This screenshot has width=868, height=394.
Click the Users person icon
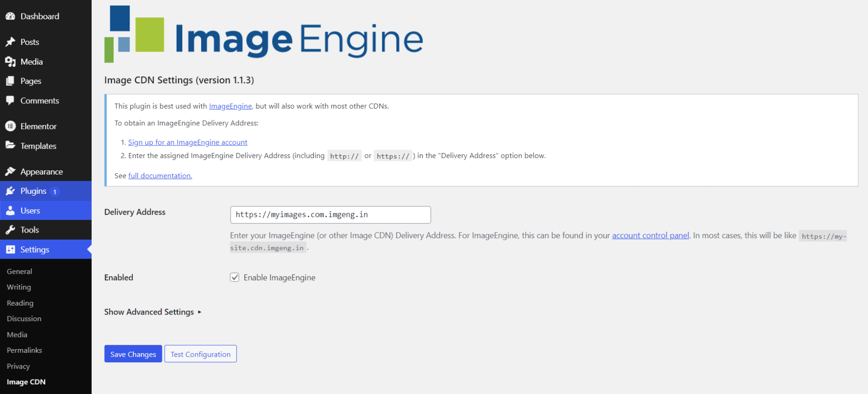(10, 211)
